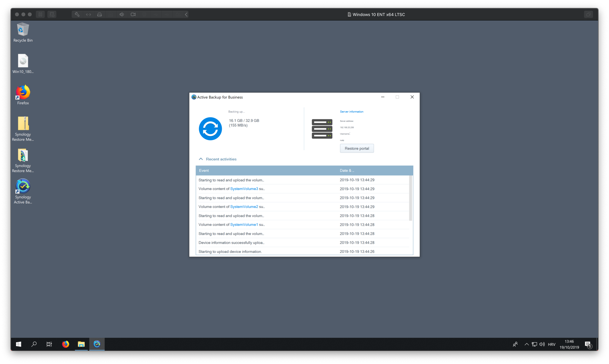
Task: Click the Firefox taskbar icon
Action: point(66,344)
